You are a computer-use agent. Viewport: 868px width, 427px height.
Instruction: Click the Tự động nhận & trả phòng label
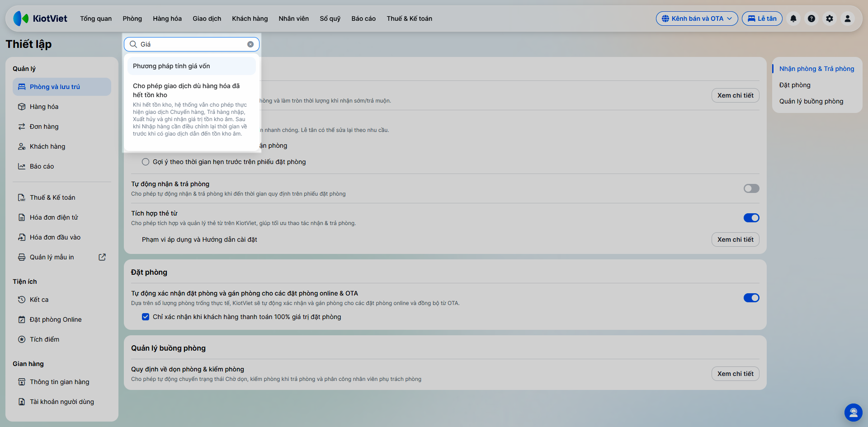[x=170, y=184]
